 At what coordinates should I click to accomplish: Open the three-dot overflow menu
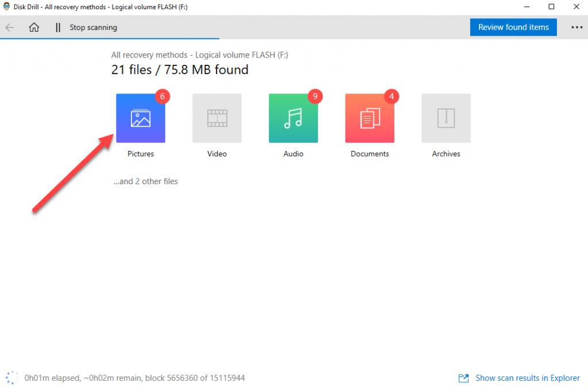(x=576, y=27)
